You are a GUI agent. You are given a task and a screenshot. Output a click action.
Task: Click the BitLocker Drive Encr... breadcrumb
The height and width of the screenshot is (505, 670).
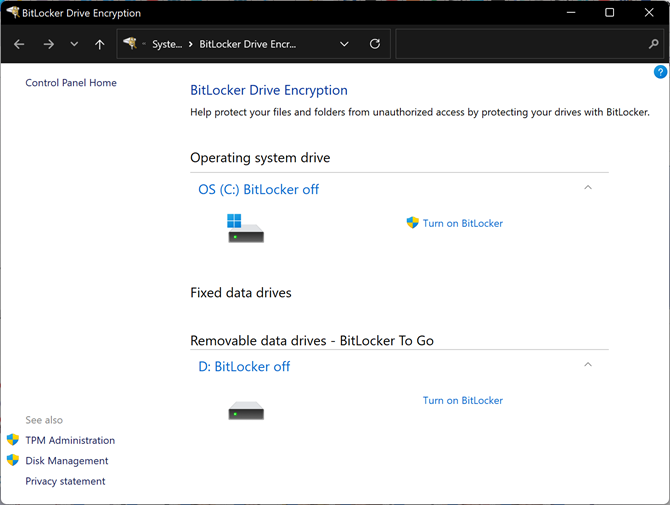click(x=247, y=44)
